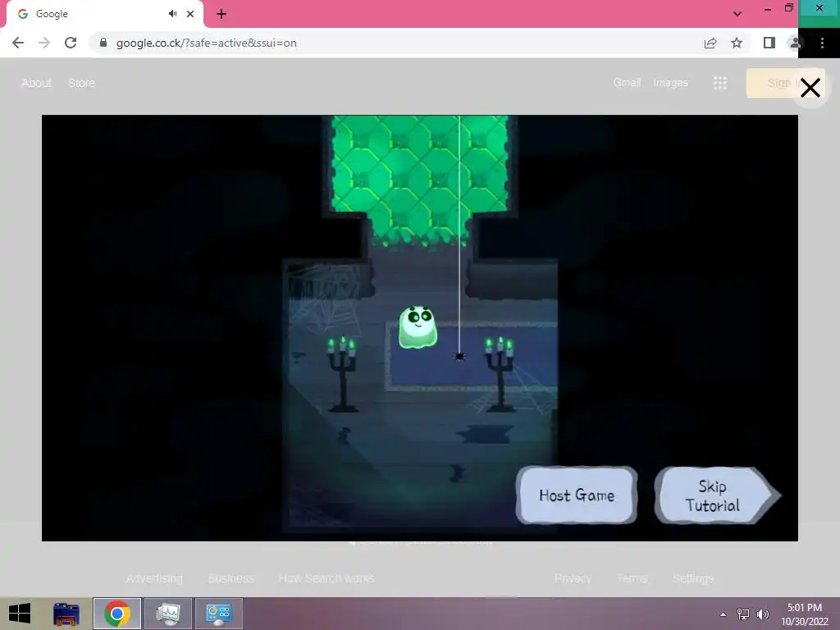Click the hanging black spider

pyautogui.click(x=459, y=356)
